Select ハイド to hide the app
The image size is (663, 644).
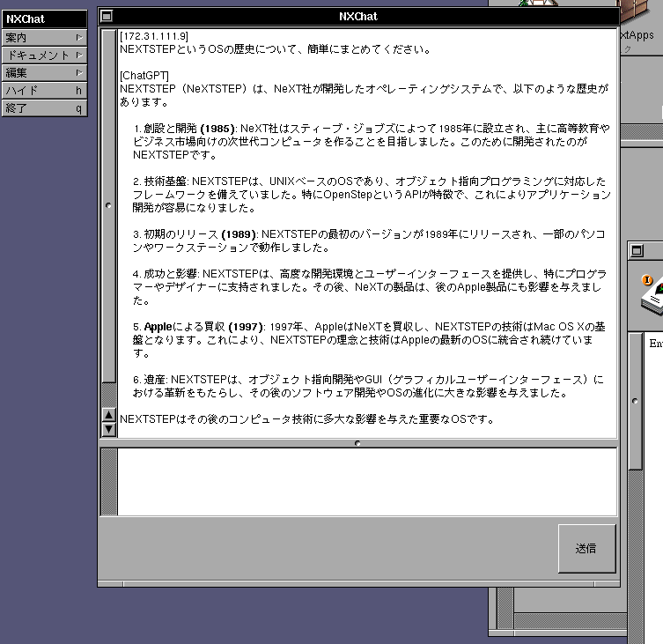(x=44, y=90)
